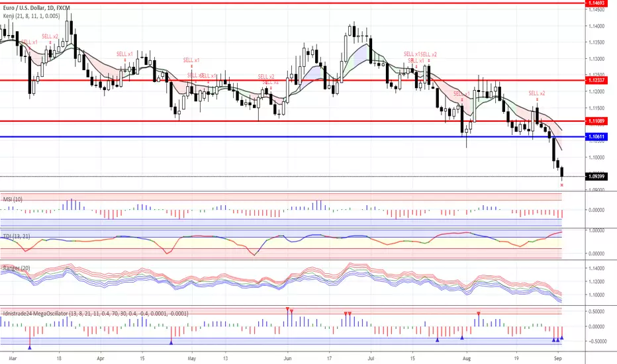This screenshot has width=617, height=364.
Task: Select the MSI (10) indicator label
Action: pos(13,199)
